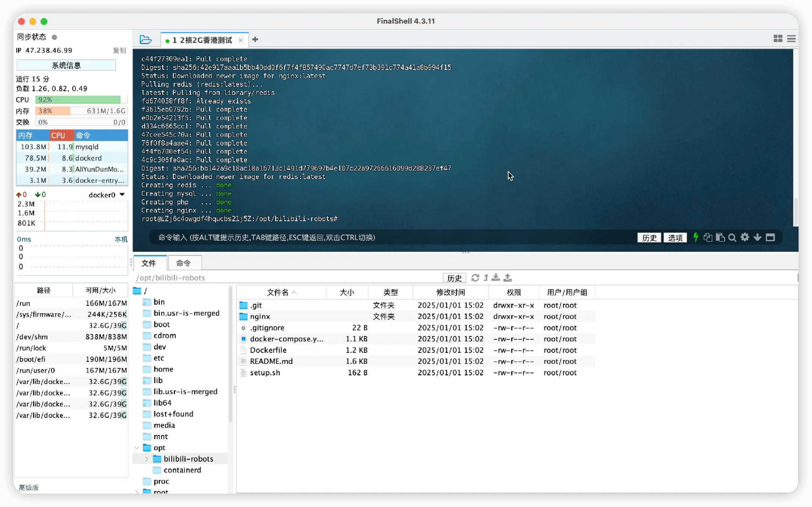Sort processes by 内存 column

pos(32,135)
